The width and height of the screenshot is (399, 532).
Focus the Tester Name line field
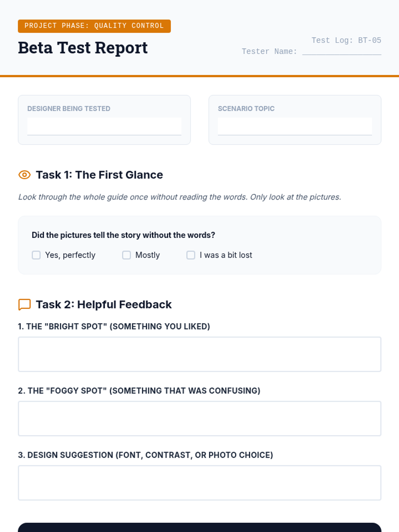tap(341, 51)
